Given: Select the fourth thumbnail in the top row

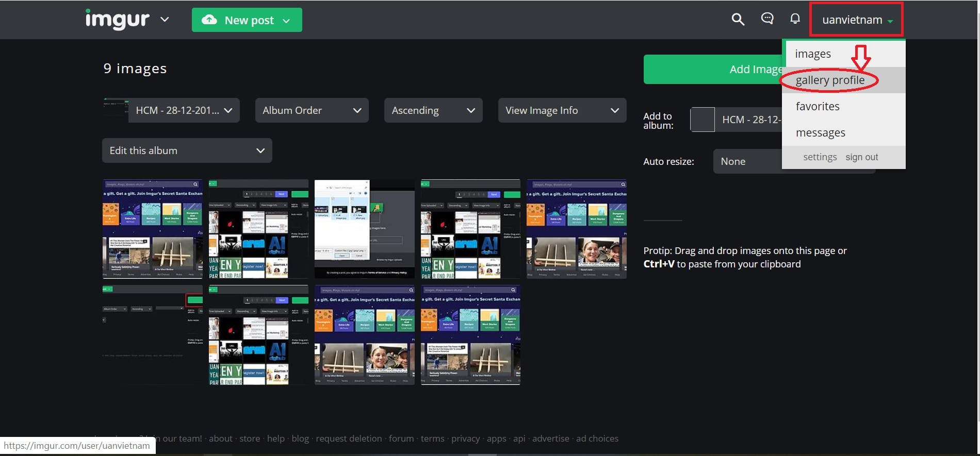Looking at the screenshot, I should point(470,229).
